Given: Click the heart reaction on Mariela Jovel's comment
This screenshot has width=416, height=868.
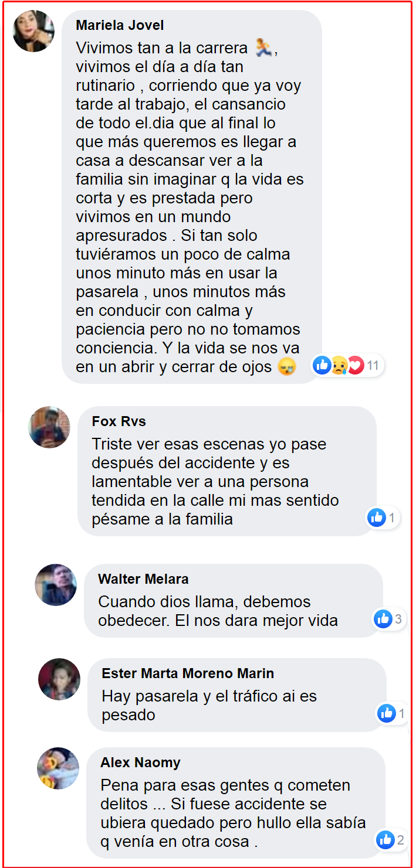Looking at the screenshot, I should (x=355, y=366).
